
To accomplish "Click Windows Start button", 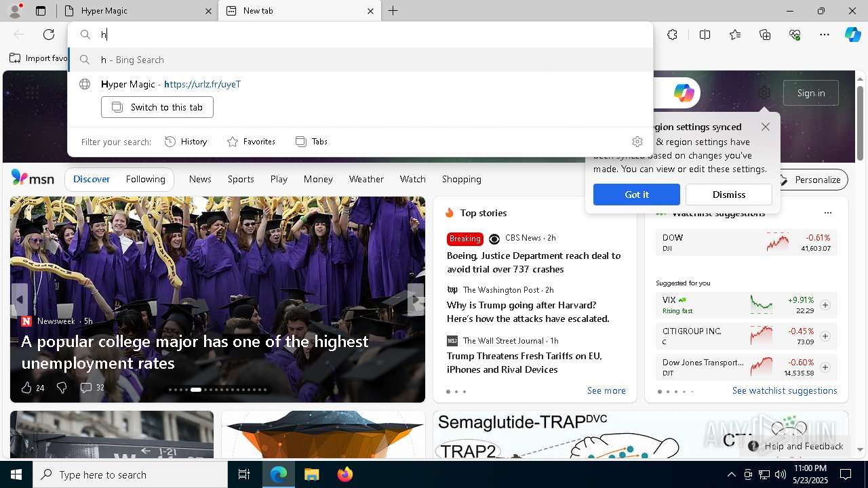I will coord(16,474).
